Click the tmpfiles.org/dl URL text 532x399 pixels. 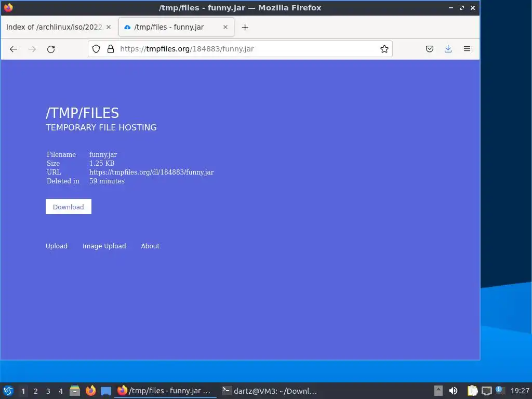pos(152,172)
